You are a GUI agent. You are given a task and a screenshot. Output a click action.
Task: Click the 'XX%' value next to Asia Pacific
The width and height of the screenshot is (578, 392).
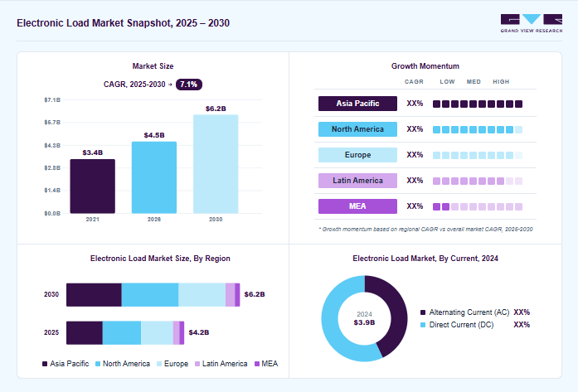click(415, 104)
